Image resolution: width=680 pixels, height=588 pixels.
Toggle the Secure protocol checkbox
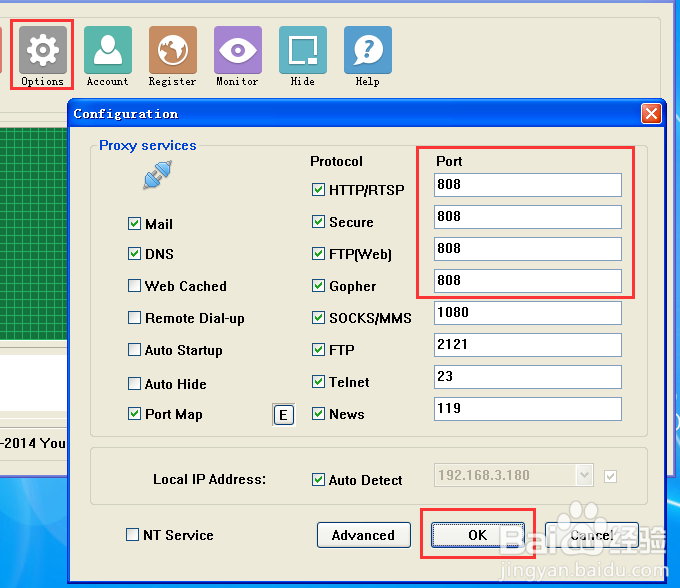pyautogui.click(x=318, y=222)
